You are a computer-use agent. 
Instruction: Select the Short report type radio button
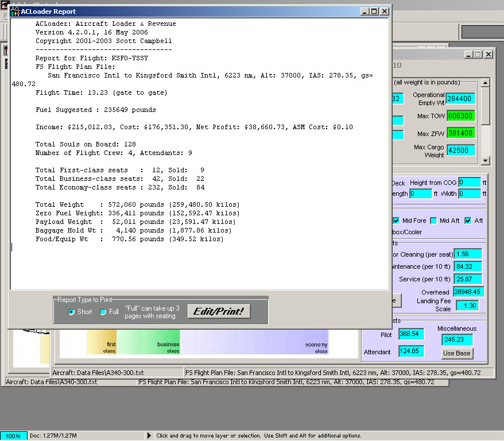(x=72, y=312)
